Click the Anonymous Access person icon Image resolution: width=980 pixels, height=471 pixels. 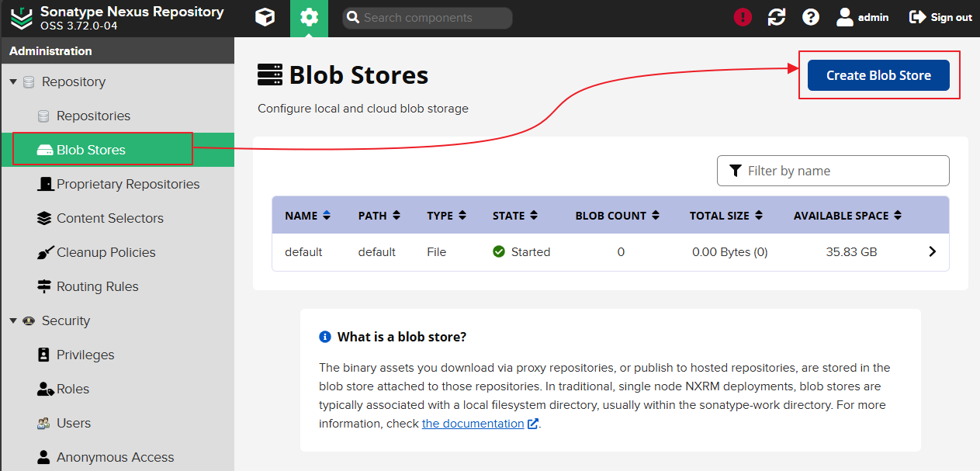pos(43,457)
